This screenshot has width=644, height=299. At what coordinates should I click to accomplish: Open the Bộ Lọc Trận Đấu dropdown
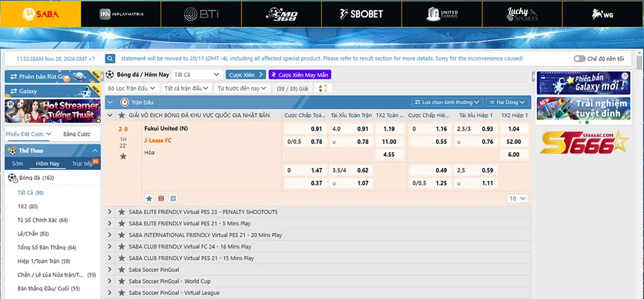coord(132,88)
